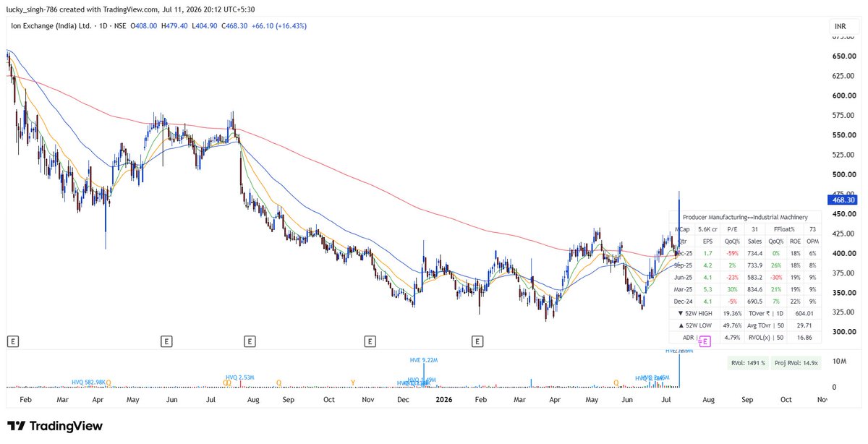Click the Sep-25 sales value 733.9
This screenshot has height=444, width=868.
pos(754,266)
